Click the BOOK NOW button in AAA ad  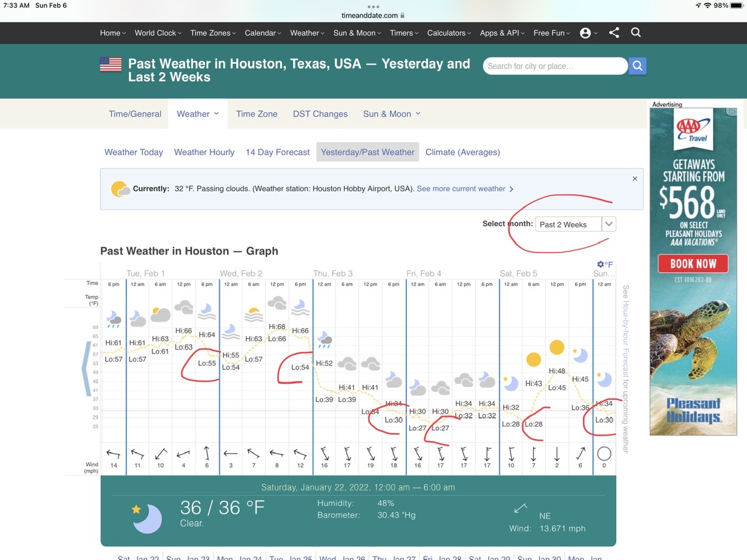(693, 264)
